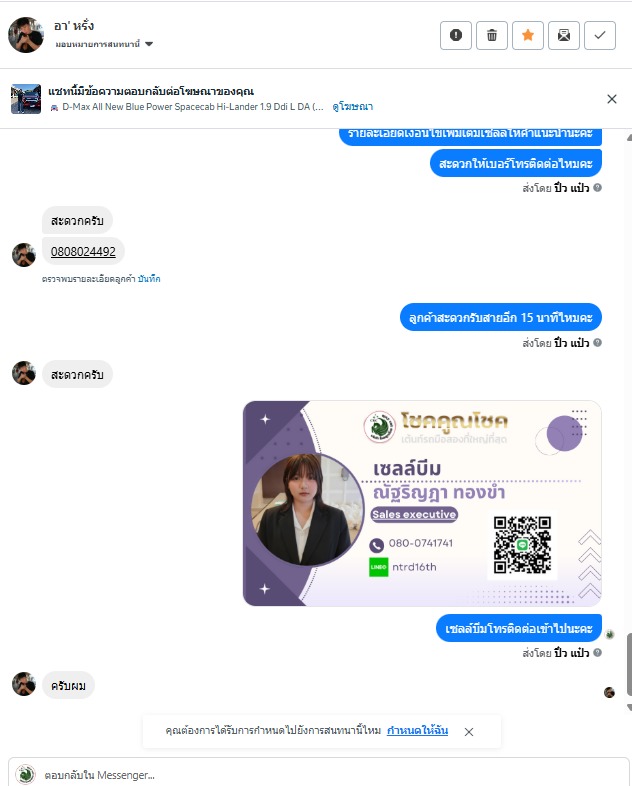
Task: Delete conversation using the trash icon
Action: tap(492, 36)
